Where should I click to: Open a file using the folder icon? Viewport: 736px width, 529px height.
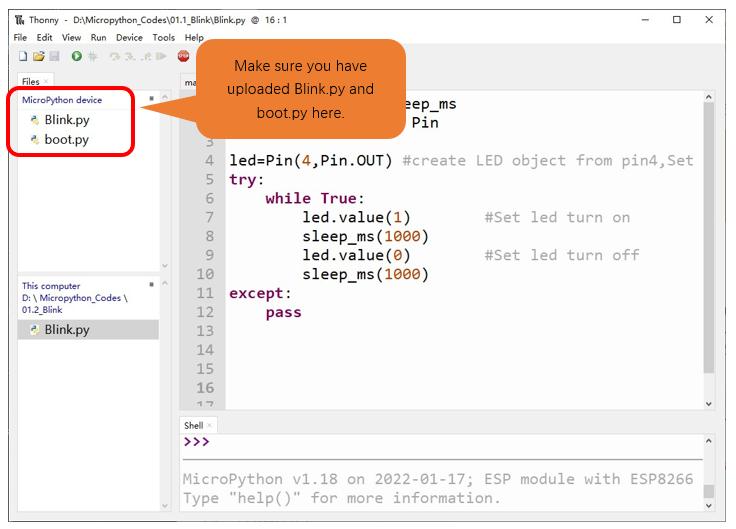click(38, 56)
